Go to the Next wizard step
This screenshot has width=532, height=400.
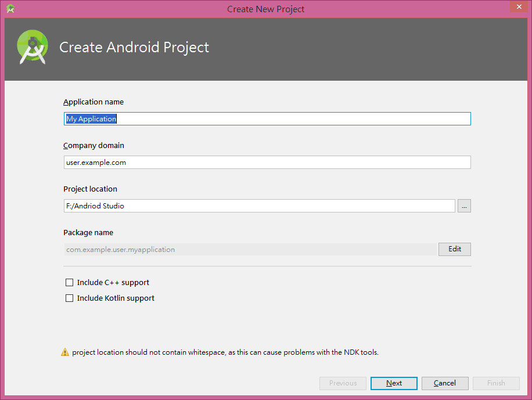394,383
